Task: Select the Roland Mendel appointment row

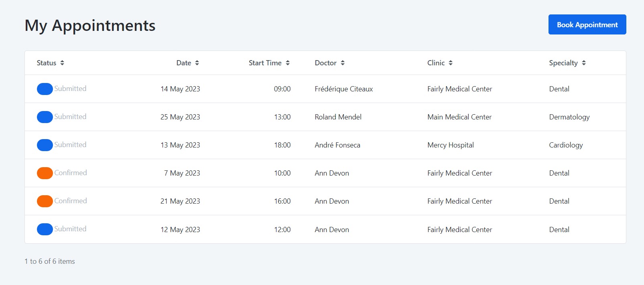Action: [325, 117]
